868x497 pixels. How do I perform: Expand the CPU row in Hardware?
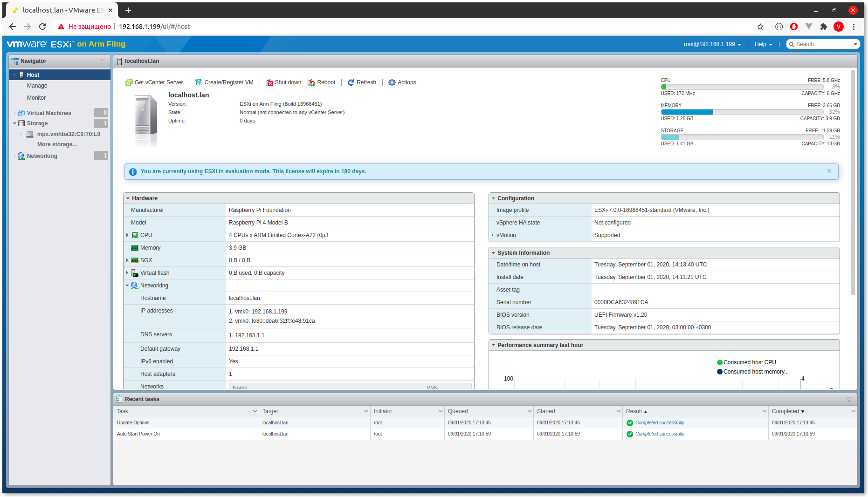[x=127, y=235]
